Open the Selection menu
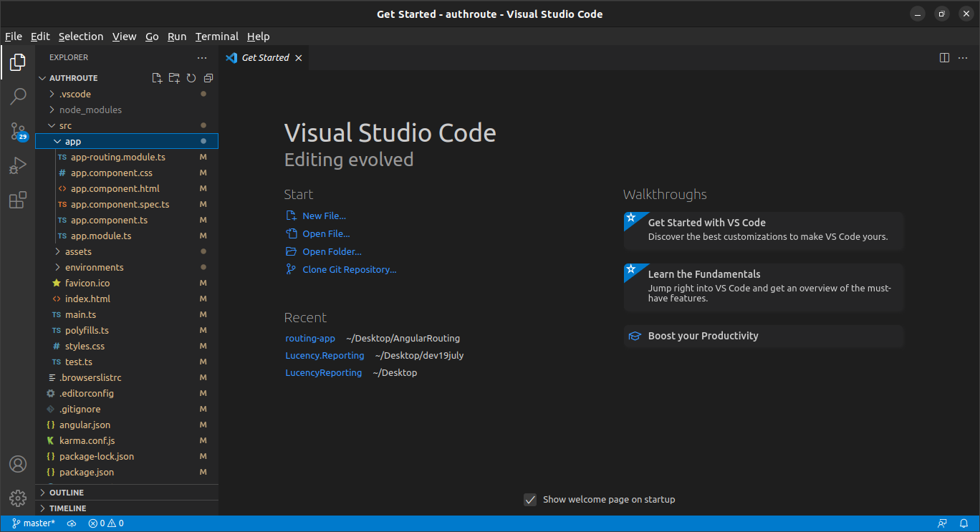The height and width of the screenshot is (532, 980). [x=81, y=37]
